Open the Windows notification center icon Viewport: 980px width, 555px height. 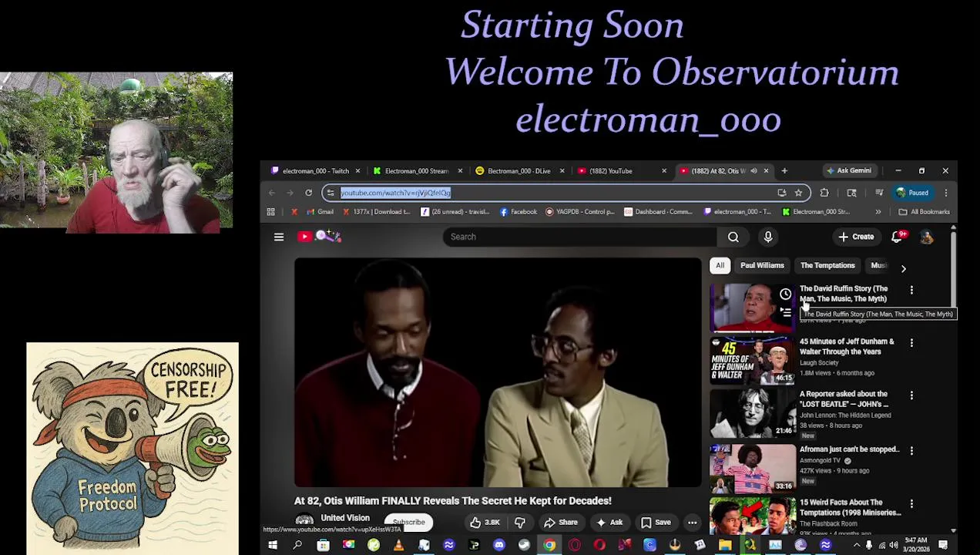pyautogui.click(x=943, y=546)
